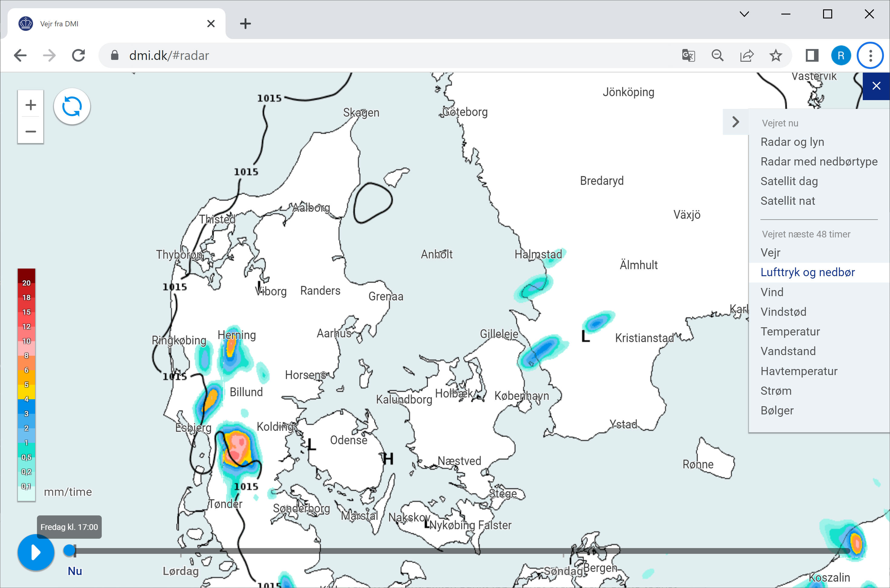890x588 pixels.
Task: Toggle the browser side panel icon
Action: click(812, 55)
